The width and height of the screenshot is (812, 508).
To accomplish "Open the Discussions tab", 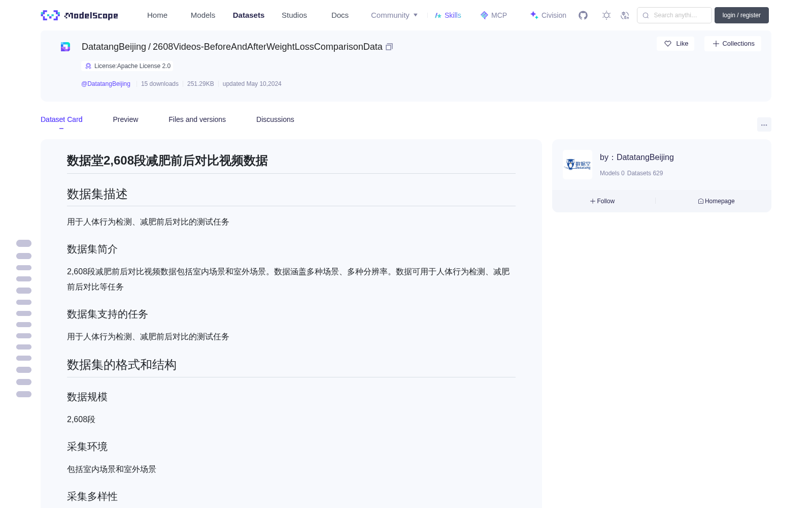I will pyautogui.click(x=275, y=119).
